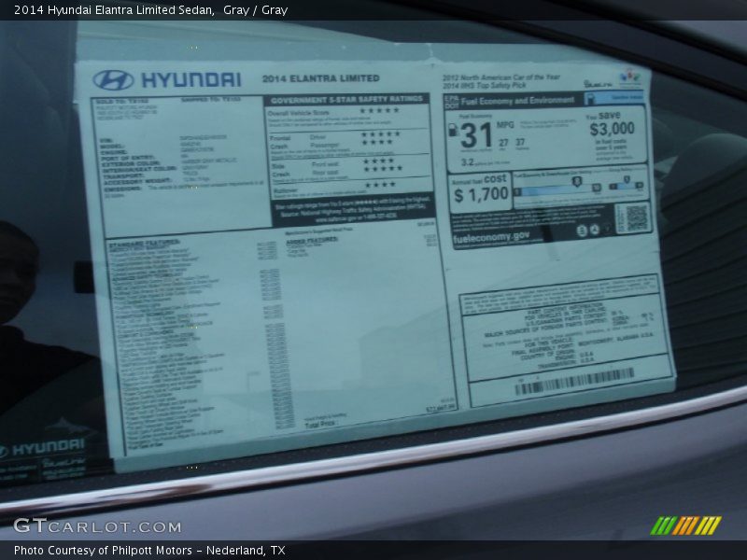The height and width of the screenshot is (560, 747).
Task: Click the 'Standard Features' heading
Action: point(145,244)
